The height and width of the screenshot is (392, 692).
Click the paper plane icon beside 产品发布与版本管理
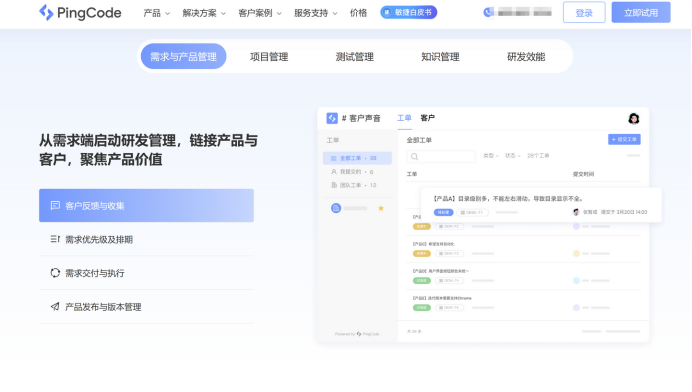(55, 306)
